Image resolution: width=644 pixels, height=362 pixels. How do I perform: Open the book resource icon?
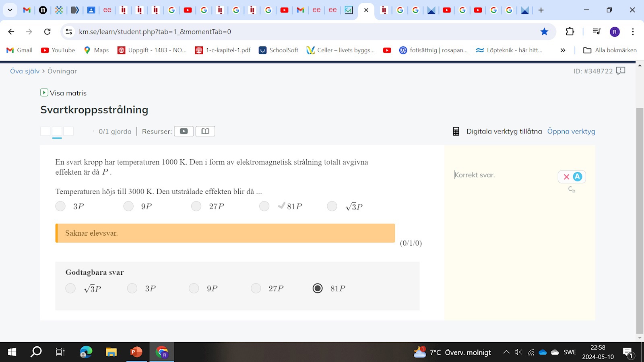point(205,131)
